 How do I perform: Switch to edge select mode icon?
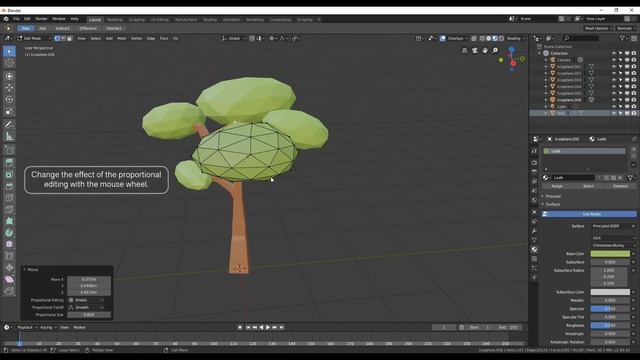coord(63,38)
